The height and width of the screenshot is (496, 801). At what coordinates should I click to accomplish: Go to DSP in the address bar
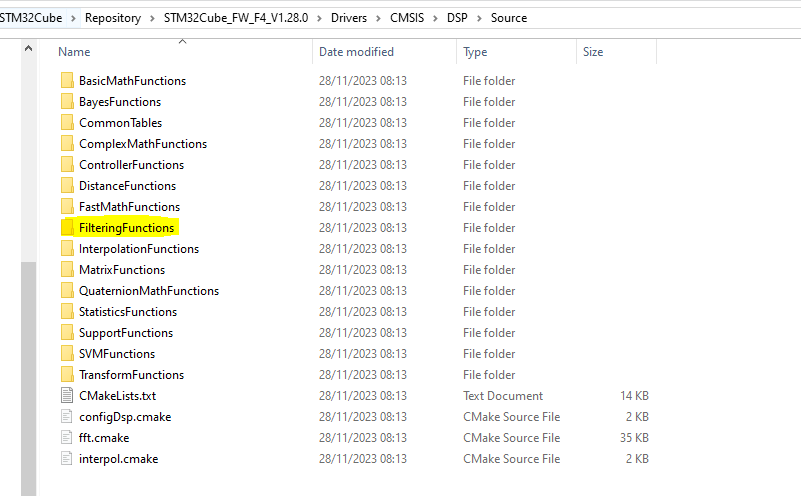click(x=457, y=18)
